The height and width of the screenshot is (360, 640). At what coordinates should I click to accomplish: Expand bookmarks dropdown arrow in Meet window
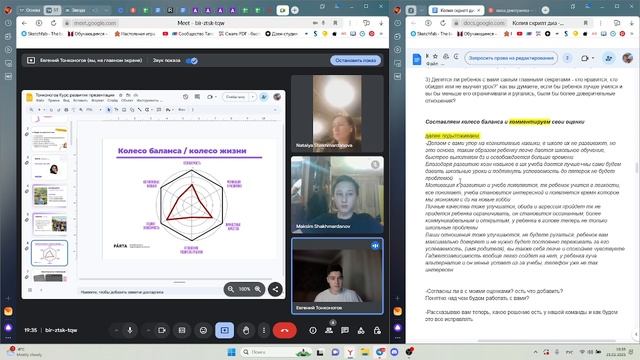coord(306,34)
